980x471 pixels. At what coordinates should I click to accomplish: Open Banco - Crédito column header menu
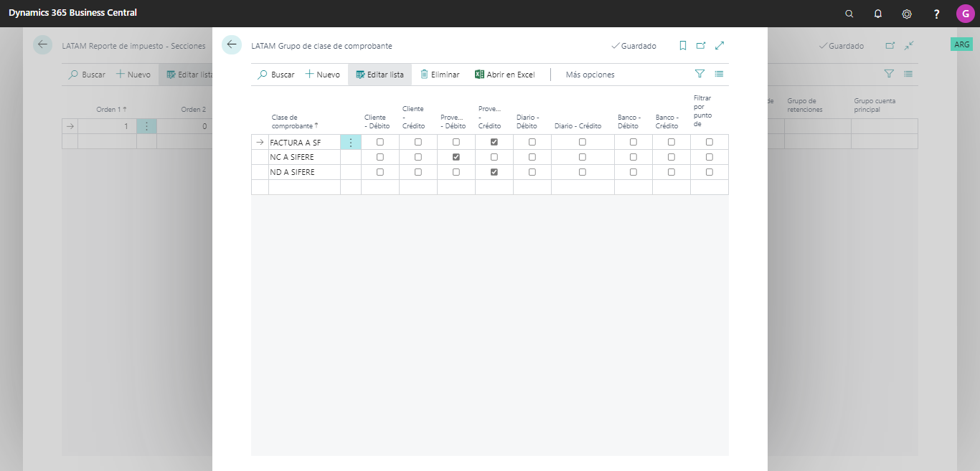(x=667, y=121)
